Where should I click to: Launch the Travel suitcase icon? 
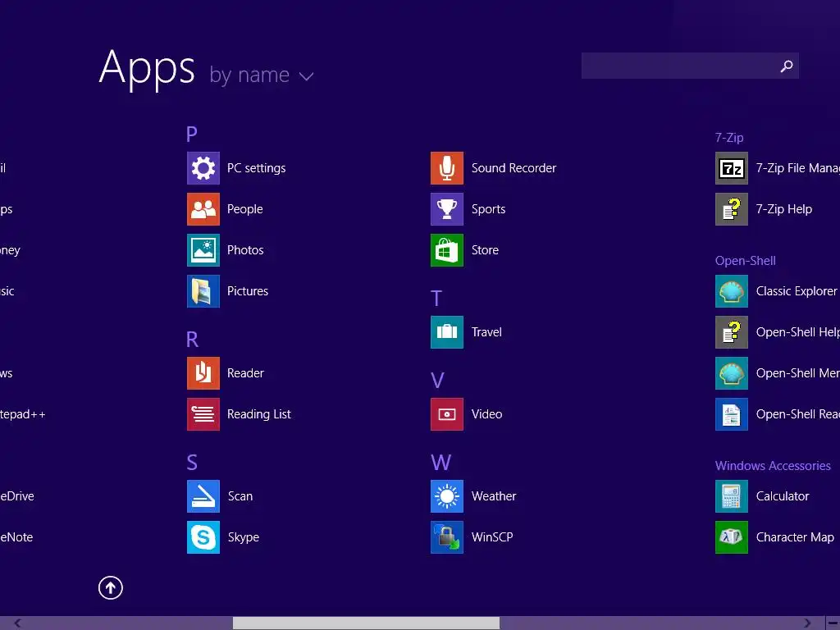[447, 332]
